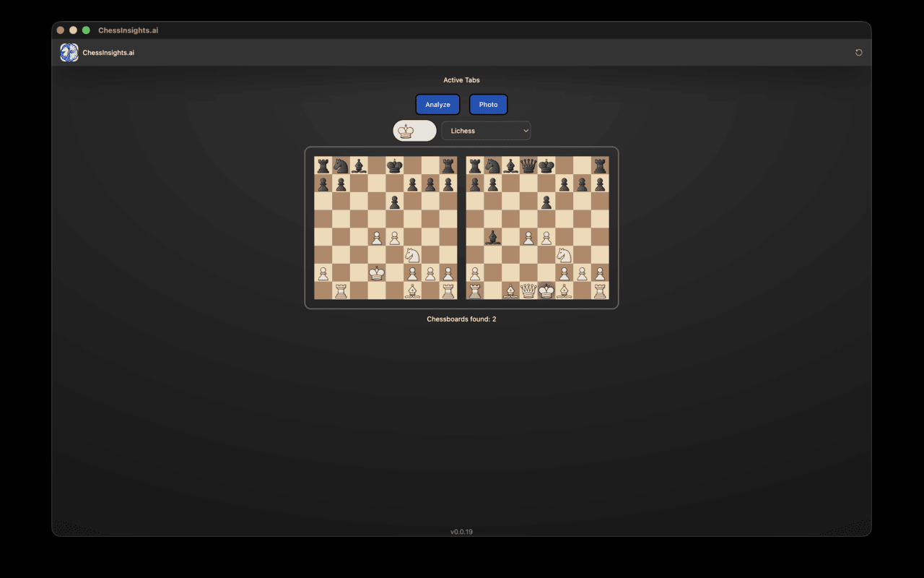
Task: Open the Photo tab
Action: point(488,104)
